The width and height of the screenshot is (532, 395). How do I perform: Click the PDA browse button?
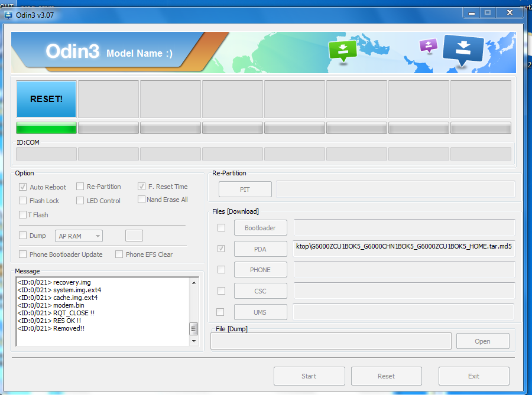pos(260,249)
